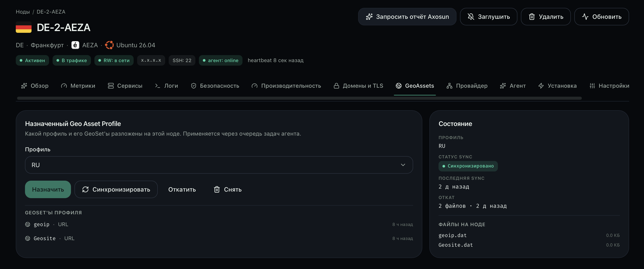Open the Производительность tab
The image size is (644, 269).
pos(286,86)
